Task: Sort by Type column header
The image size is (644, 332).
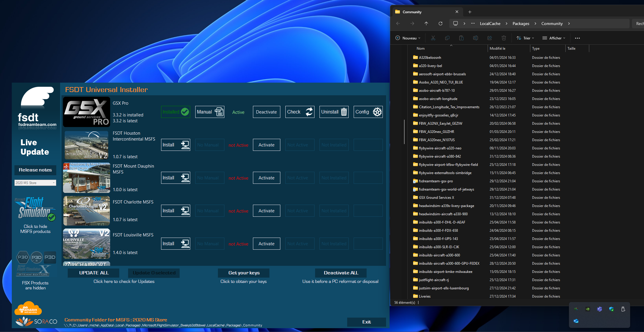Action: (536, 49)
